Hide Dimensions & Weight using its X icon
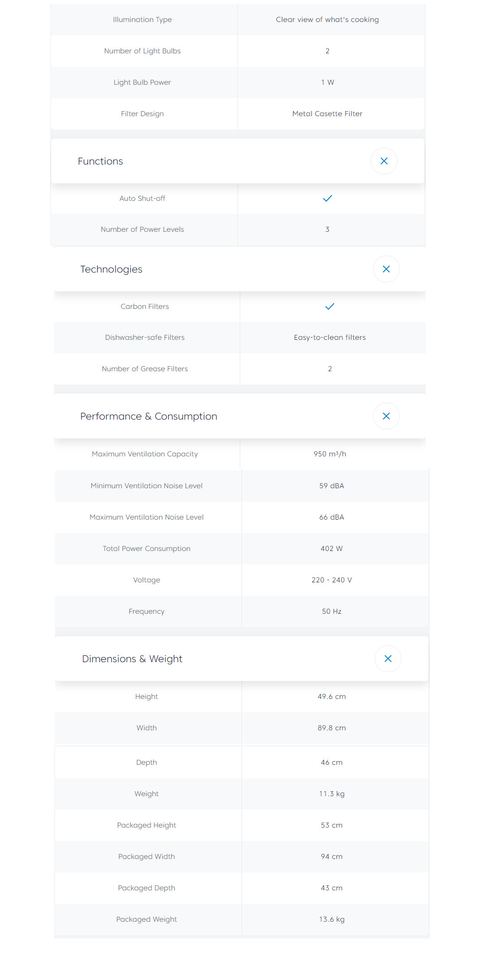Screen dimensions: 484x980 coord(388,659)
